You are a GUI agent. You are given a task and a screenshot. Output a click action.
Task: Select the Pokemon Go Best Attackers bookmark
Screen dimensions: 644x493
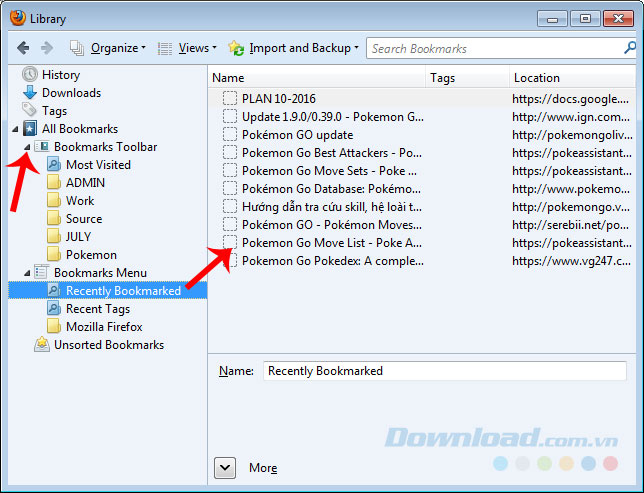331,153
